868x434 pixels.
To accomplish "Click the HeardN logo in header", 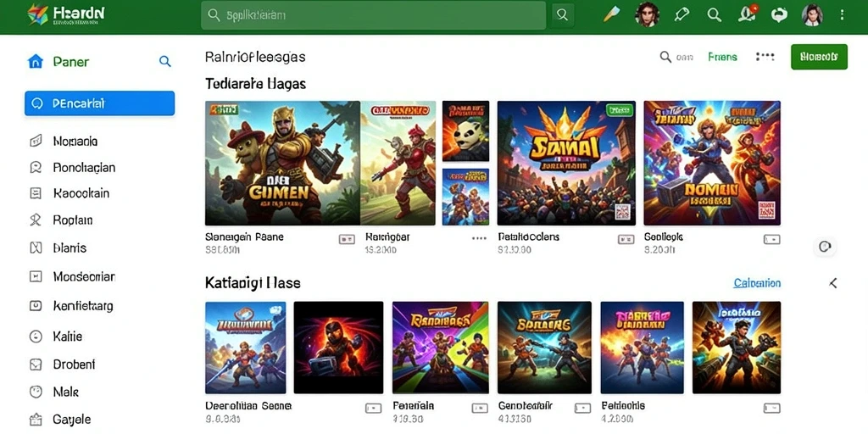I will (x=66, y=15).
